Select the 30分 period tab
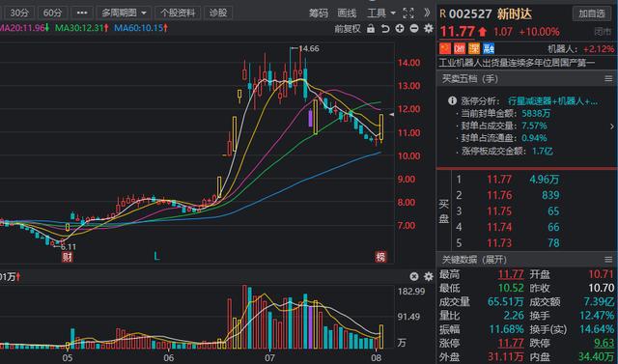The height and width of the screenshot is (364, 618). (19, 13)
